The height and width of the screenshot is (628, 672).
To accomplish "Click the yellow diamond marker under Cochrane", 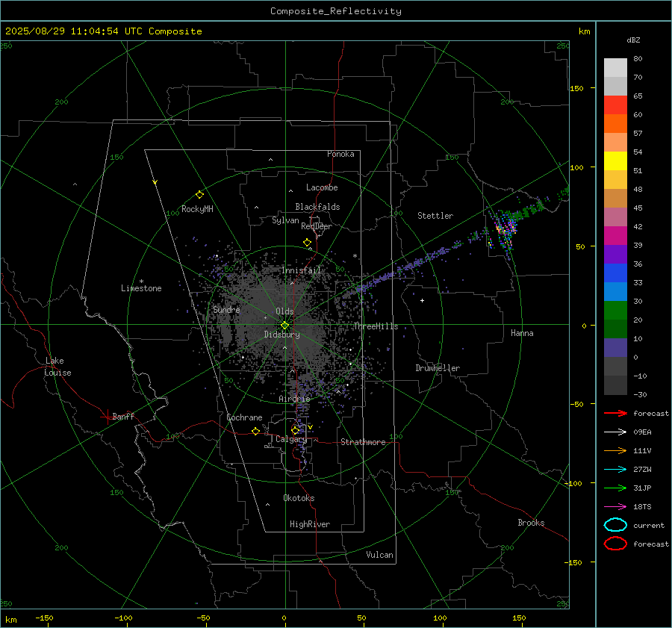I will coord(256,431).
